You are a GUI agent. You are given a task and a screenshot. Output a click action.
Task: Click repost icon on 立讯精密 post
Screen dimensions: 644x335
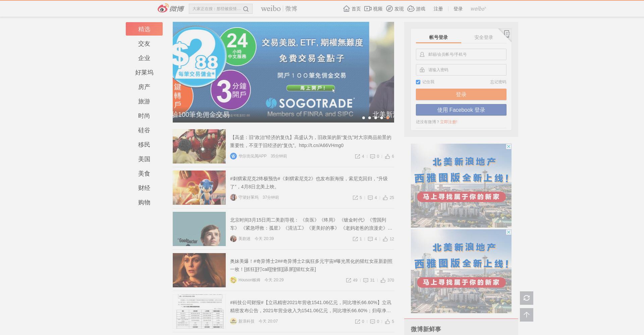pos(358,322)
